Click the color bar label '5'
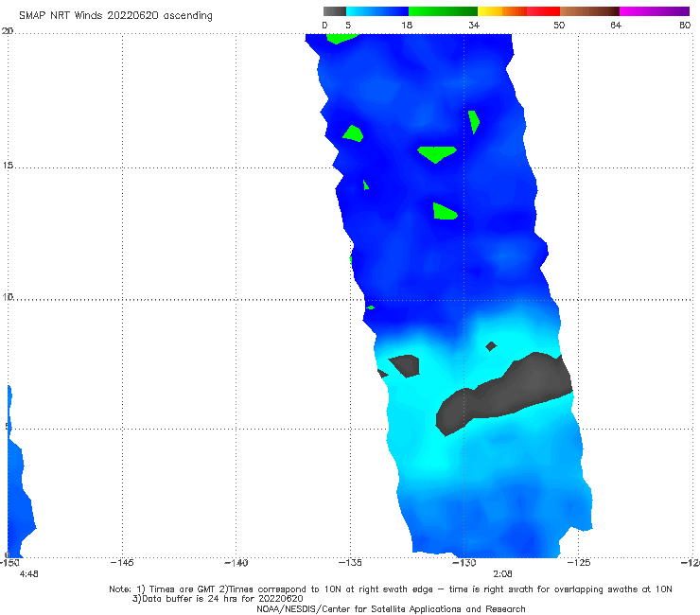The image size is (700, 615). pyautogui.click(x=348, y=25)
